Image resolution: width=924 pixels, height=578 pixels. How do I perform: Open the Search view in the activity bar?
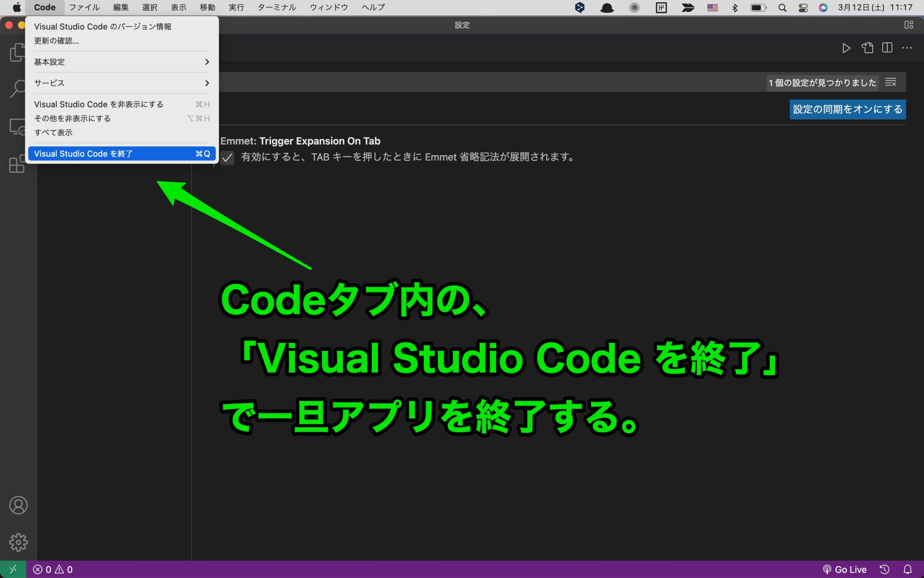pos(18,89)
